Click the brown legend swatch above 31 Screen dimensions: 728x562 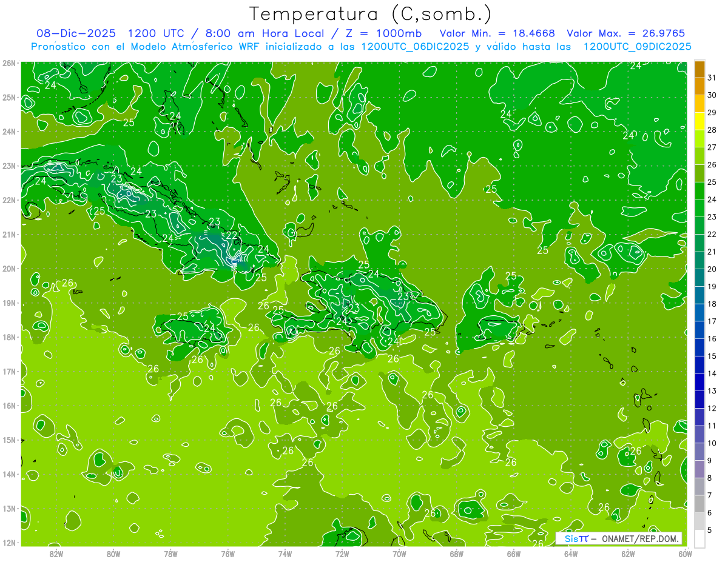pyautogui.click(x=699, y=69)
